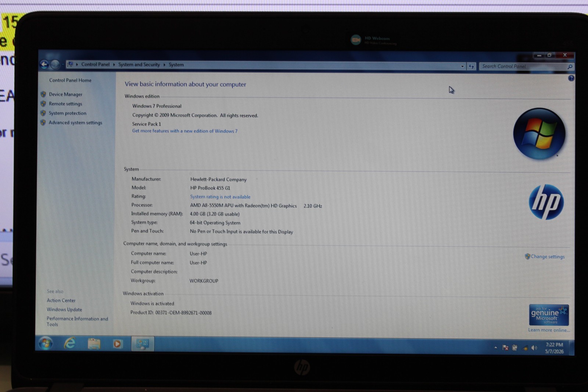Click Change settings link
The height and width of the screenshot is (392, 588).
[x=548, y=257]
